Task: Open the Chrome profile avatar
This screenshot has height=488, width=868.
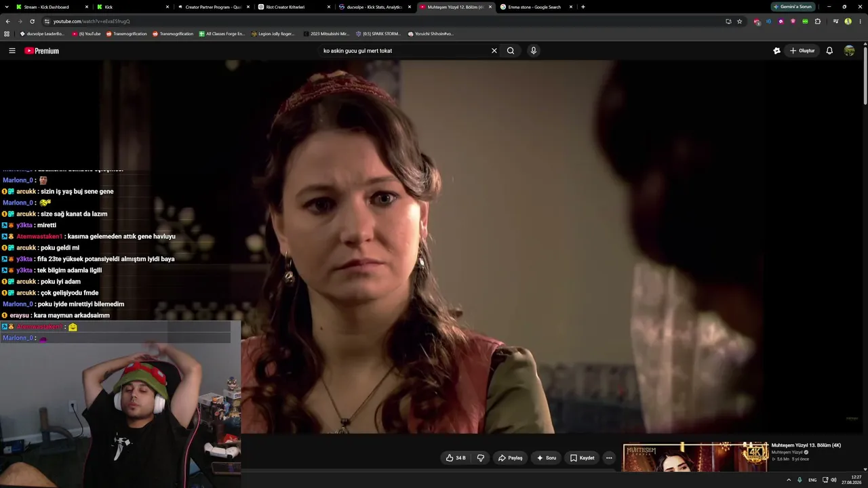Action: 848,21
